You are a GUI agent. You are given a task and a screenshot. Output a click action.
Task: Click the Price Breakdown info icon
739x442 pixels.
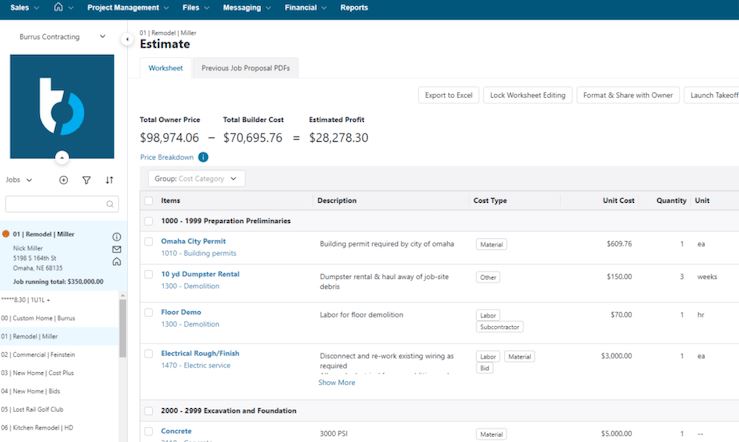point(203,157)
